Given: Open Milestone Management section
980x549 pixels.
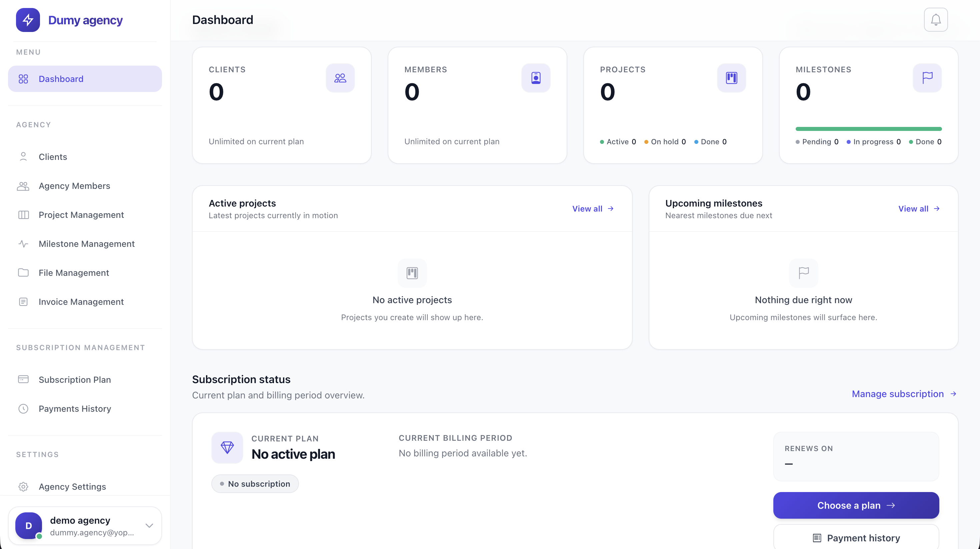Looking at the screenshot, I should click(85, 244).
